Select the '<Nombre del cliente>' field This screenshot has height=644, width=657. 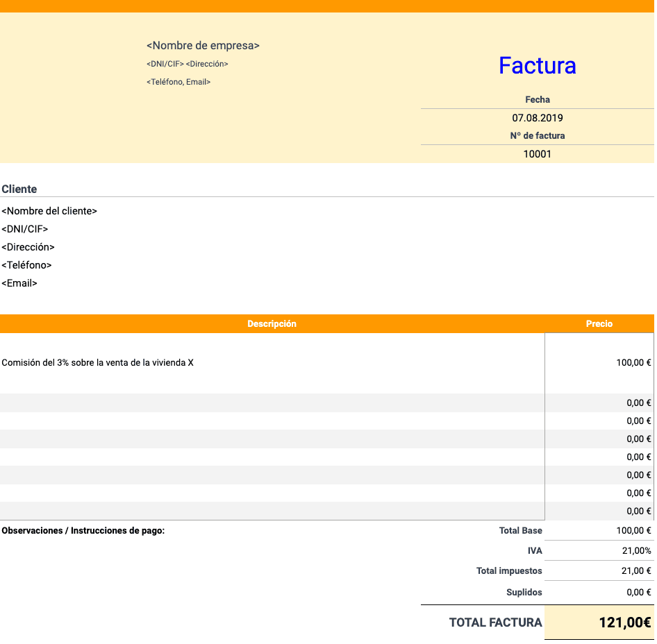coord(49,211)
